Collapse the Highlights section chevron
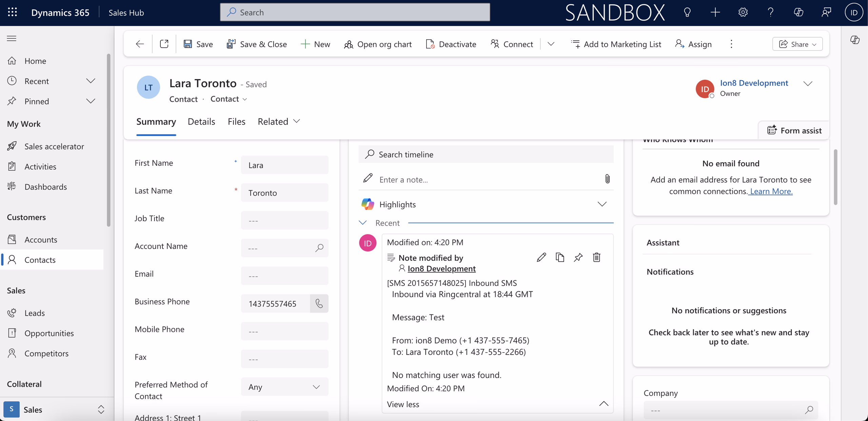Image resolution: width=868 pixels, height=421 pixels. coord(602,204)
